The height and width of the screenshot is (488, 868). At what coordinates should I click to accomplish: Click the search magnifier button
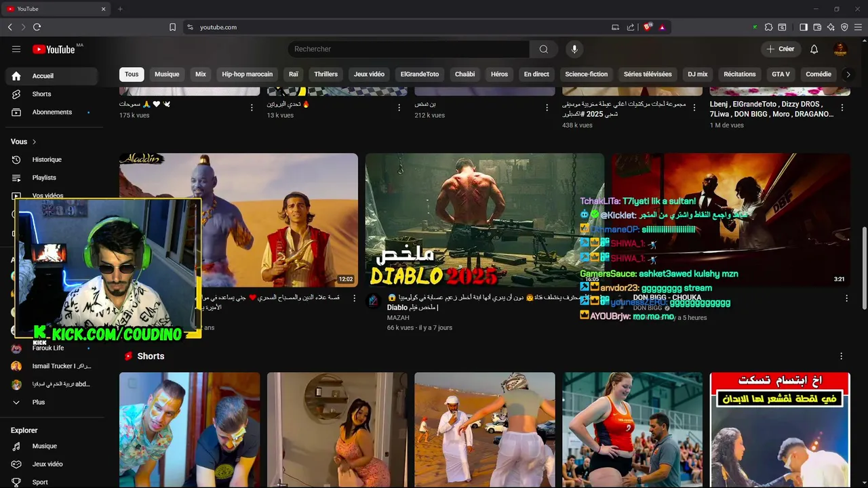(544, 49)
